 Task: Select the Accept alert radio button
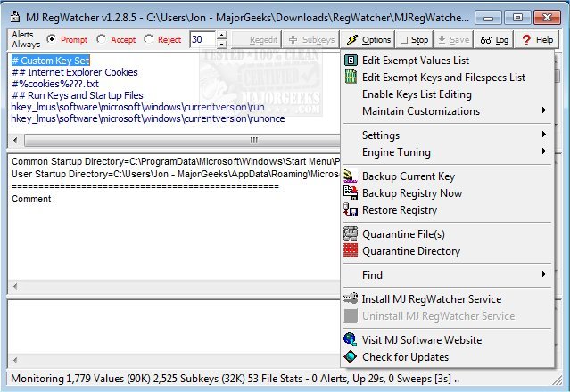tap(101, 39)
